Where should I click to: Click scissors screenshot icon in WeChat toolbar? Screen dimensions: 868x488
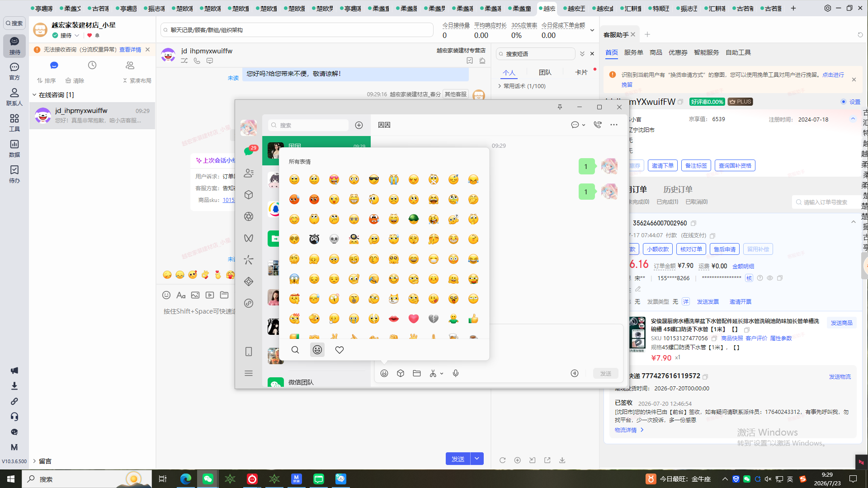click(x=433, y=373)
